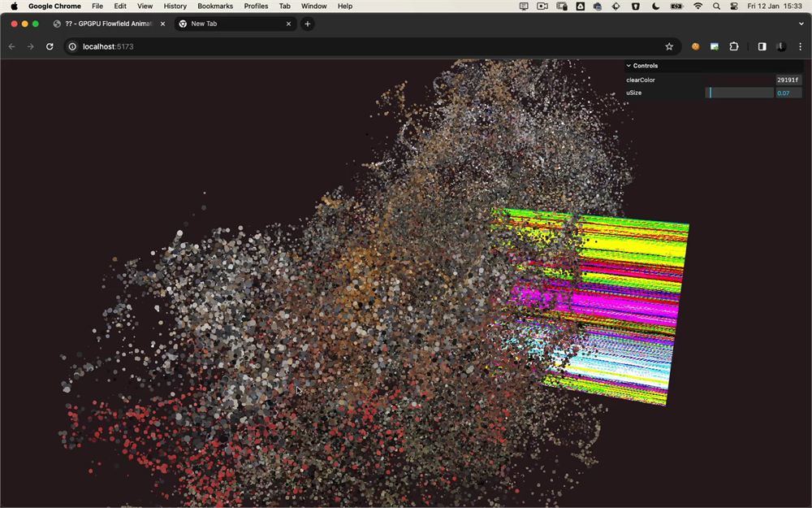Viewport: 812px width, 508px height.
Task: Open the File menu
Action: tap(97, 7)
